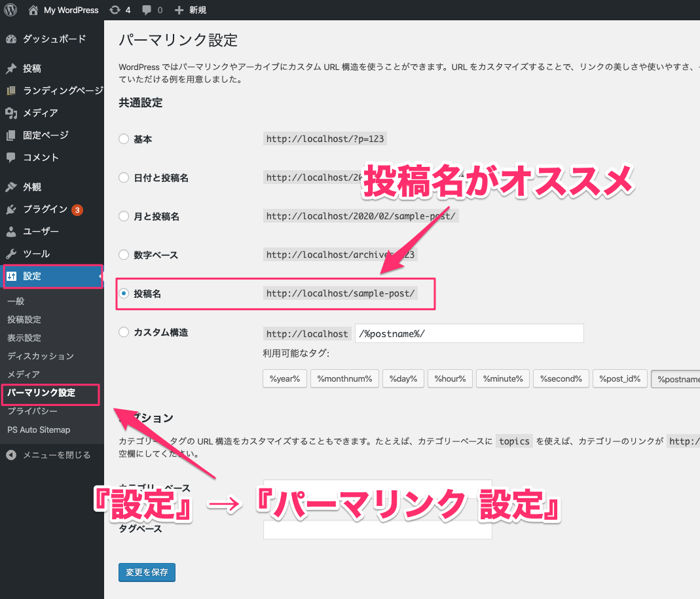This screenshot has height=599, width=700.
Task: Open the PS Auto Sitemap submenu item
Action: (39, 430)
